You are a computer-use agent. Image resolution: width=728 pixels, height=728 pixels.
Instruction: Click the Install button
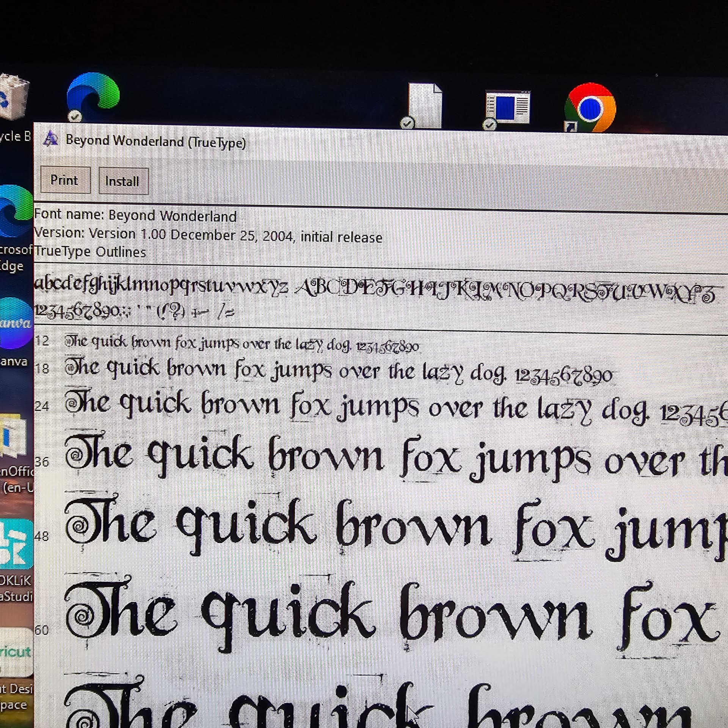(x=123, y=181)
